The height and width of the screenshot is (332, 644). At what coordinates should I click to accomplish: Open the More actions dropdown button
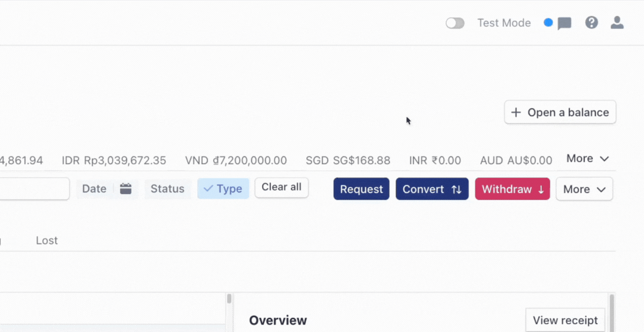click(x=584, y=189)
